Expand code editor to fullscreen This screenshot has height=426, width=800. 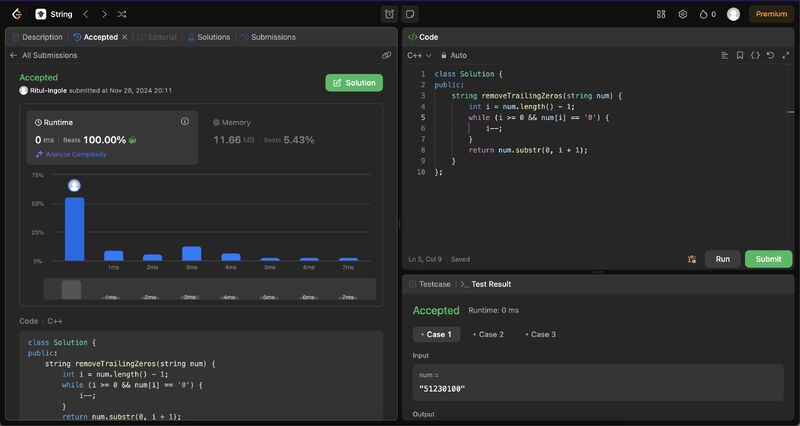click(785, 56)
